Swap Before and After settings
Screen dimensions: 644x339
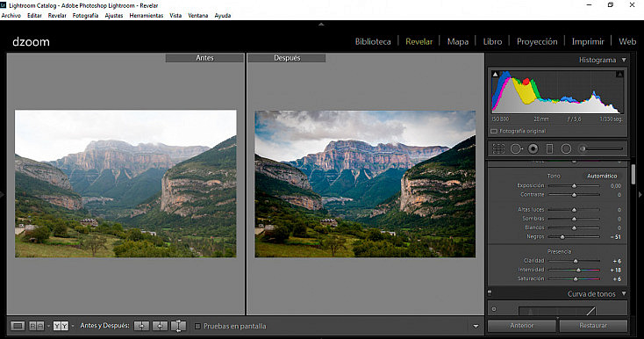[x=178, y=326]
